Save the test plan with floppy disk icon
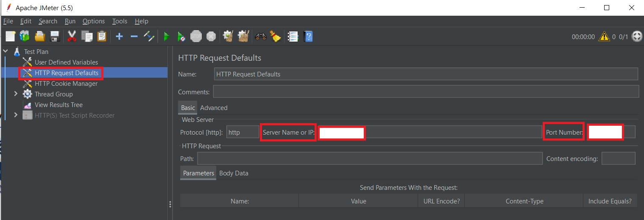 54,37
